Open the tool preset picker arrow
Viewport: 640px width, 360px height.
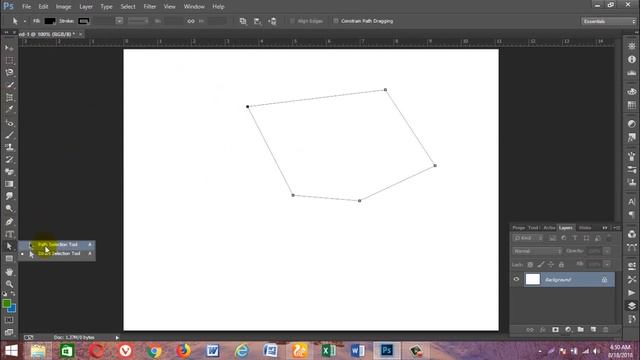(24, 21)
